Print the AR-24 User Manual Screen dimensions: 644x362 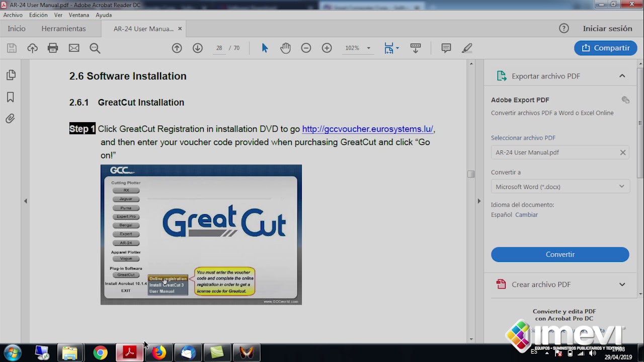click(53, 48)
